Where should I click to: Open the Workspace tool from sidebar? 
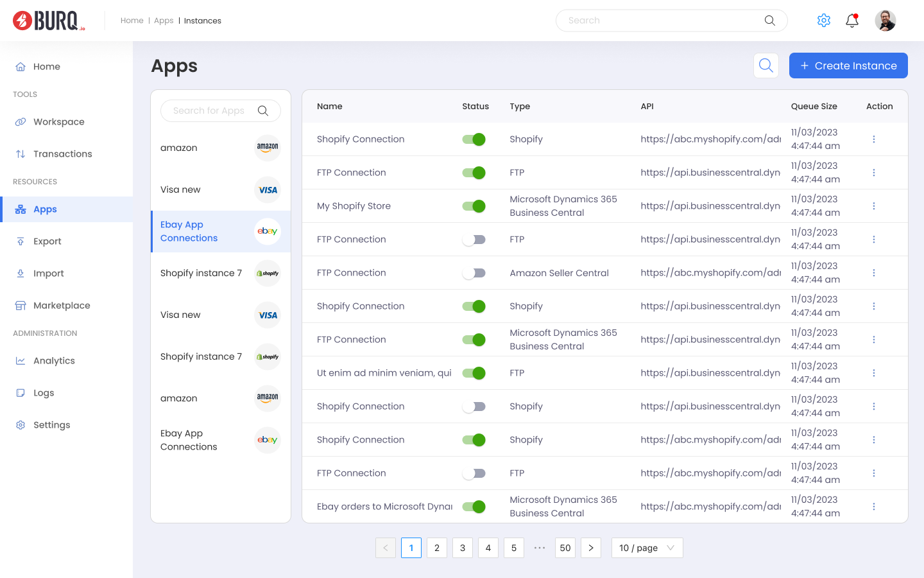click(x=58, y=121)
